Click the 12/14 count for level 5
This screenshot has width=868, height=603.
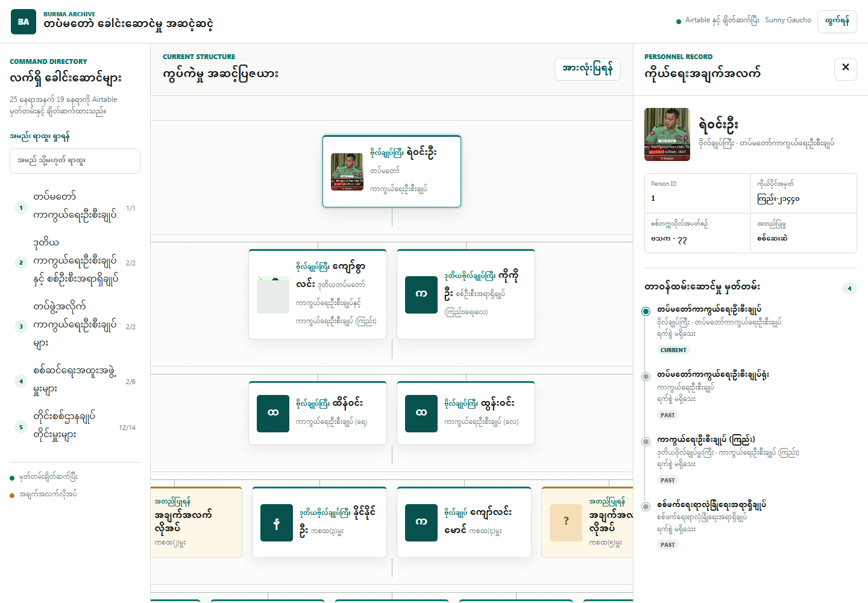coord(127,428)
